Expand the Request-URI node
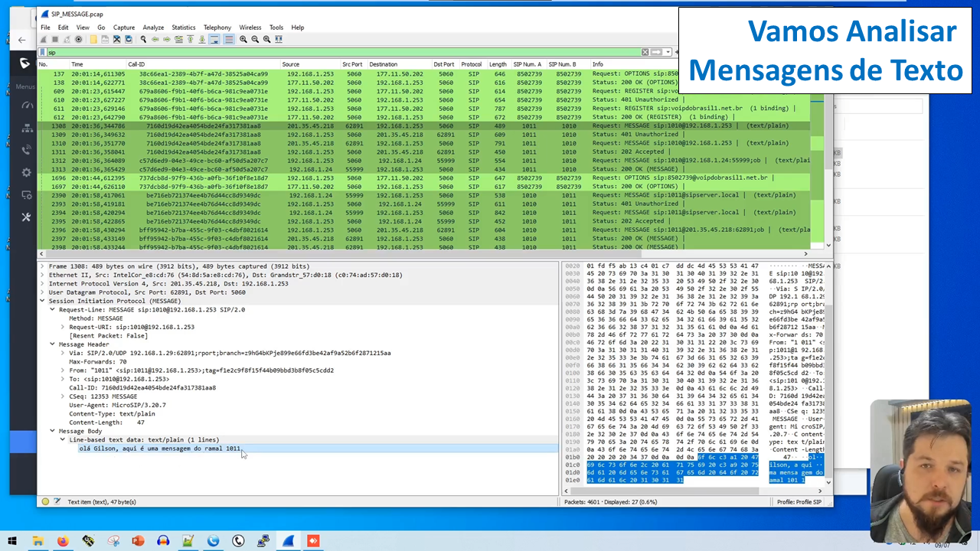 (x=63, y=327)
